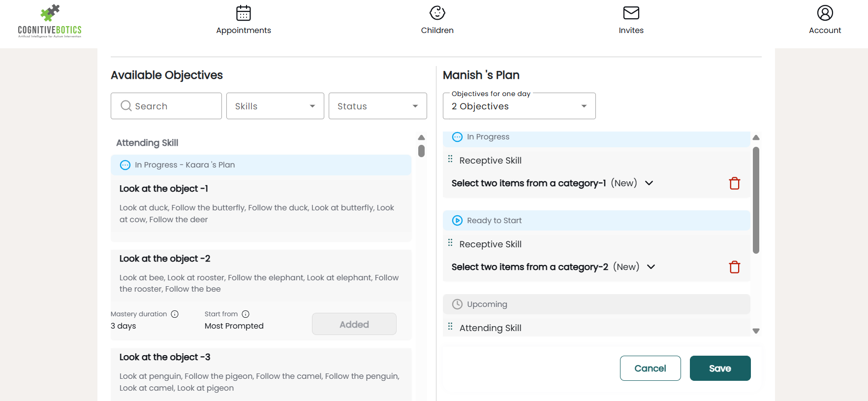Go to the Appointments tab

(x=244, y=20)
